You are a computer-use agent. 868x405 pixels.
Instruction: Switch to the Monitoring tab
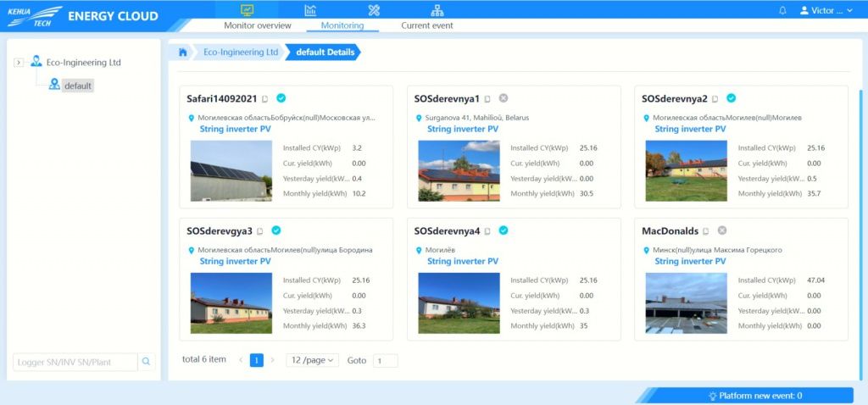click(x=342, y=25)
